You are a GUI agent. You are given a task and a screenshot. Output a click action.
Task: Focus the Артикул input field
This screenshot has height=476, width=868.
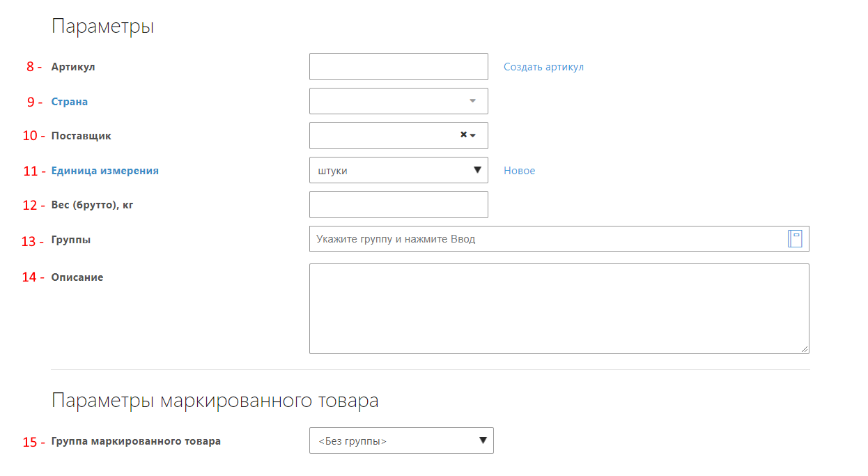[x=398, y=67]
